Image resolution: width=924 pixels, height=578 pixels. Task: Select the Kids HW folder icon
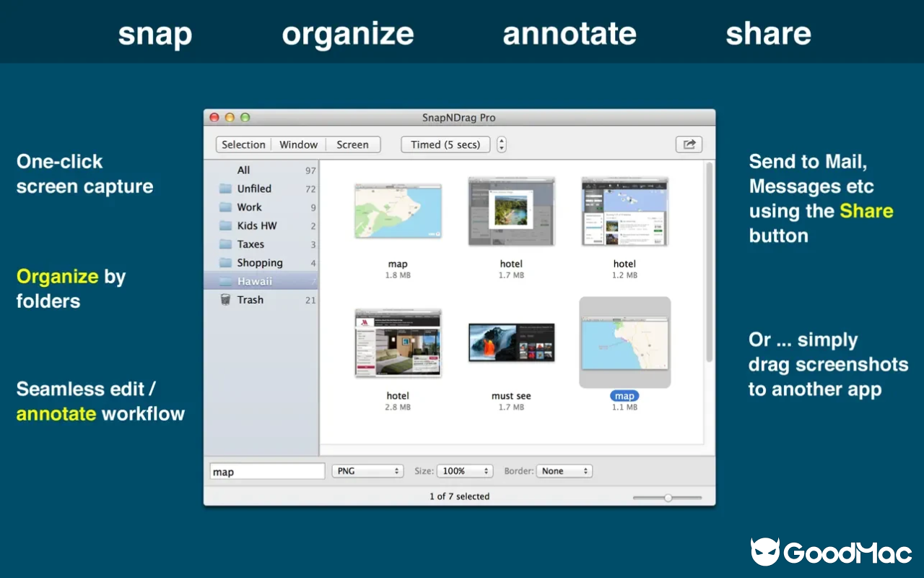tap(225, 225)
